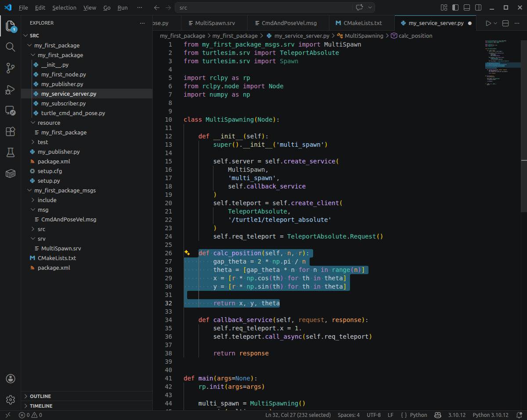Collapse the my_first_package_msgs folder

[87, 190]
